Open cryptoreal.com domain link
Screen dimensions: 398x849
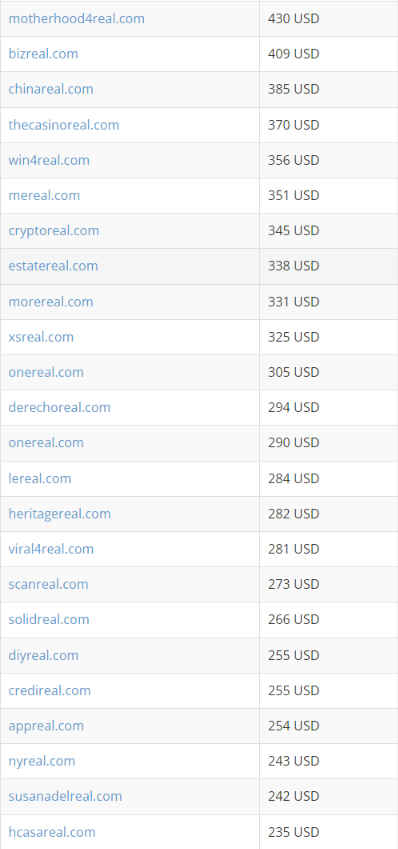pos(54,231)
